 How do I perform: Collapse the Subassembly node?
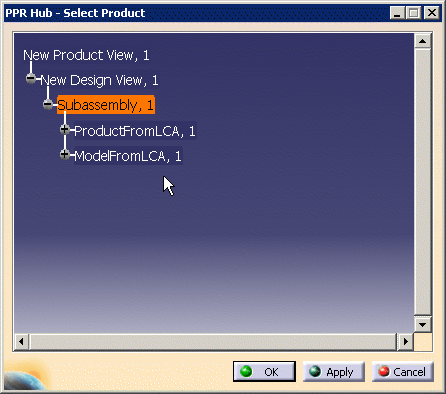48,104
